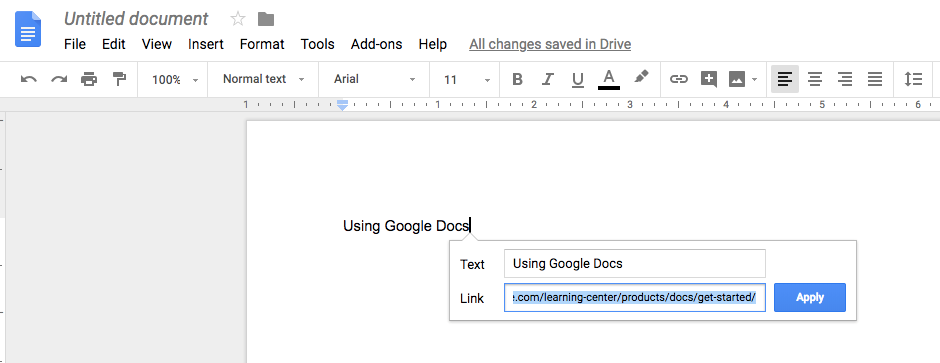Print the document
940x363 pixels.
pyautogui.click(x=89, y=79)
